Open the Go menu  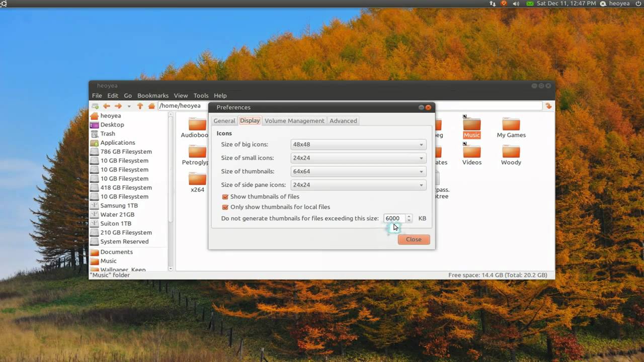coord(128,96)
